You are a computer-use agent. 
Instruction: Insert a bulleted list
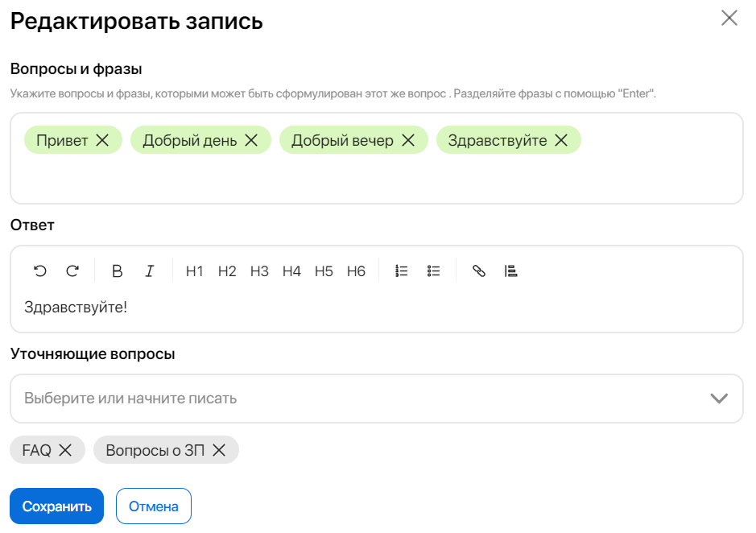pyautogui.click(x=434, y=271)
